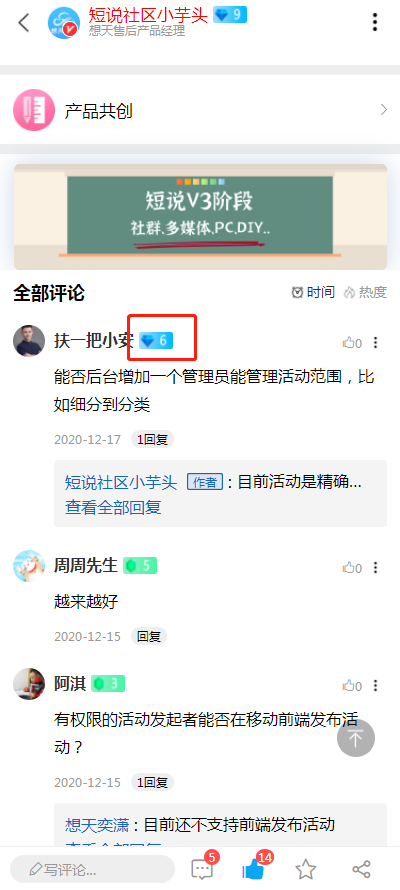This screenshot has width=400, height=890.
Task: Tap the back arrow icon
Action: point(23,23)
